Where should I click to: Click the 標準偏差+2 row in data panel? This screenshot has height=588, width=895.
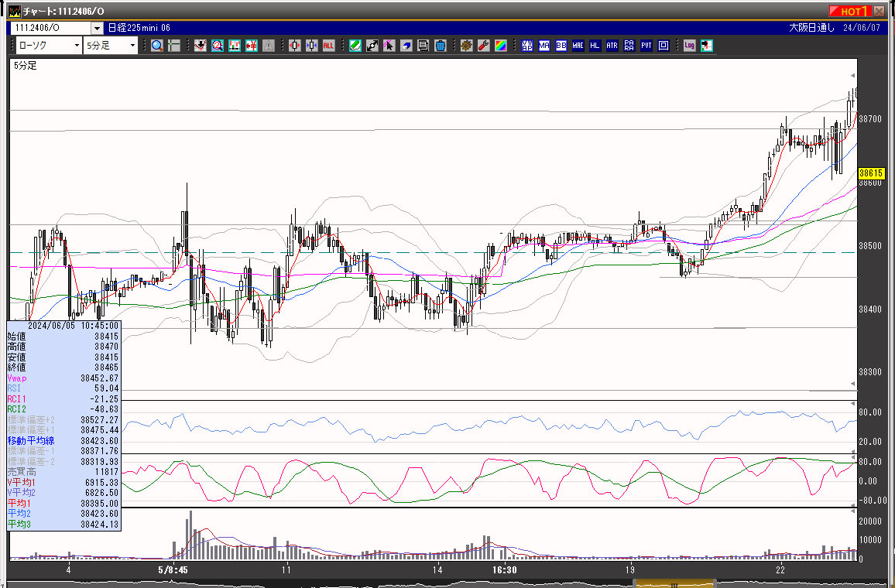point(63,420)
